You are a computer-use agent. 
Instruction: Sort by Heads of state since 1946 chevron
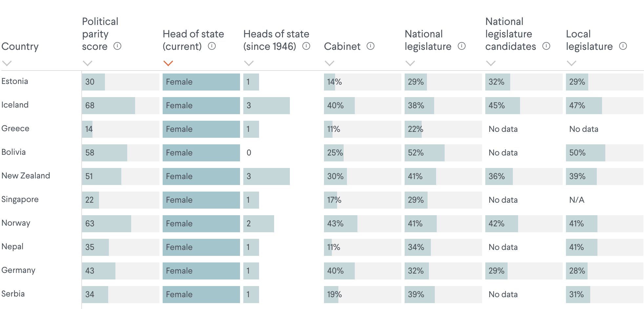coord(249,63)
